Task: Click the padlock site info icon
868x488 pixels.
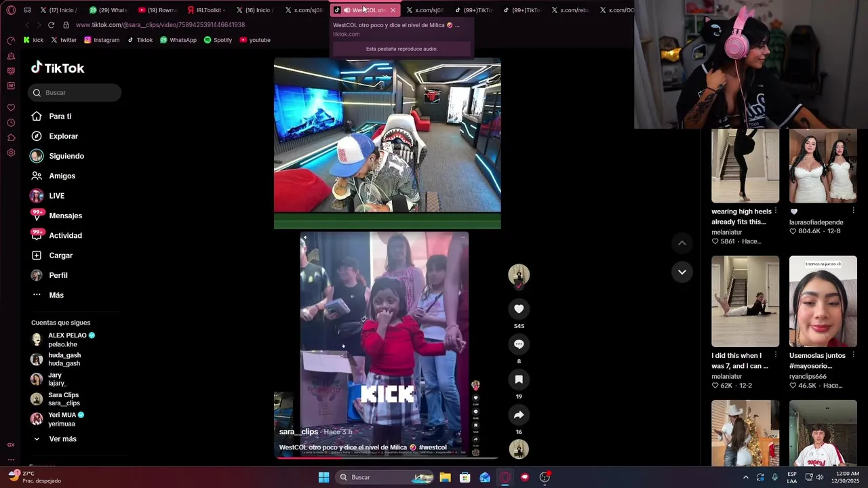Action: tap(66, 25)
